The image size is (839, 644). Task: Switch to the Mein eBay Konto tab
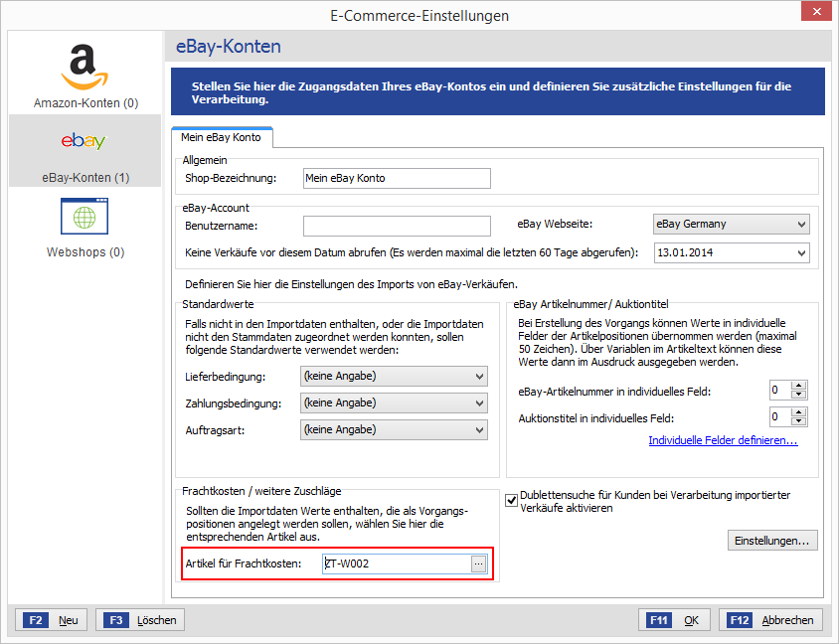(221, 137)
